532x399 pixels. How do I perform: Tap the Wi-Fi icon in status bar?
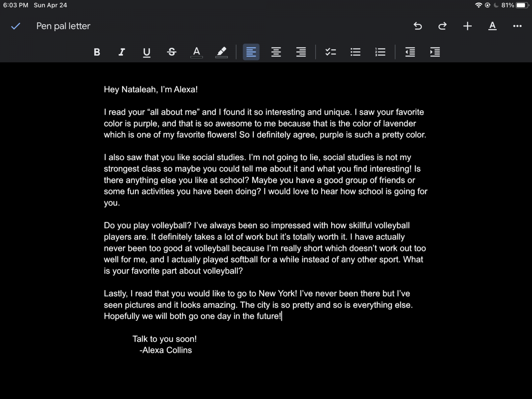click(x=479, y=5)
